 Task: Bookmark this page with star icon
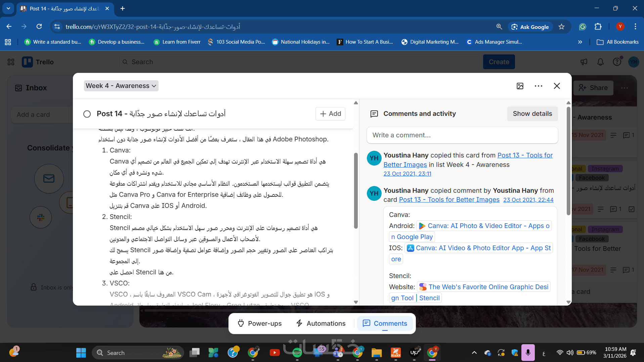pyautogui.click(x=562, y=27)
